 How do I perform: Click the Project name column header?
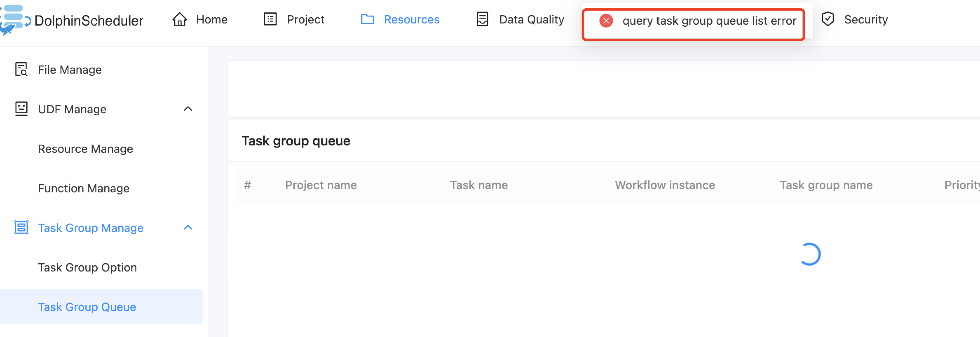[321, 185]
